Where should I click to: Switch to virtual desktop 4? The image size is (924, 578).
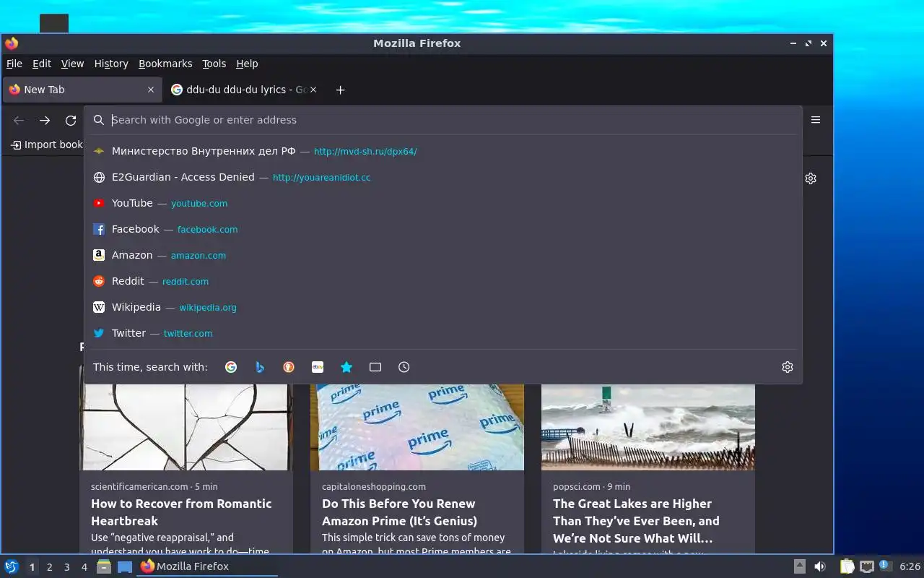tap(84, 567)
